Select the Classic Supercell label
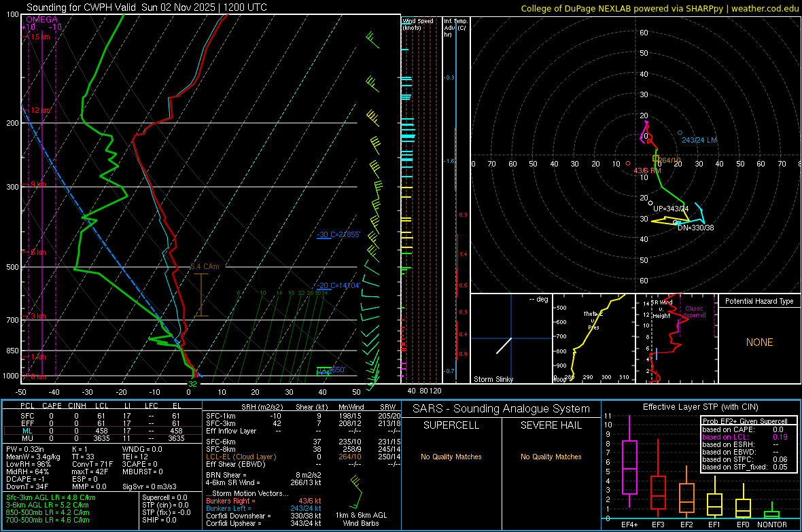The width and height of the screenshot is (802, 532). (x=694, y=312)
